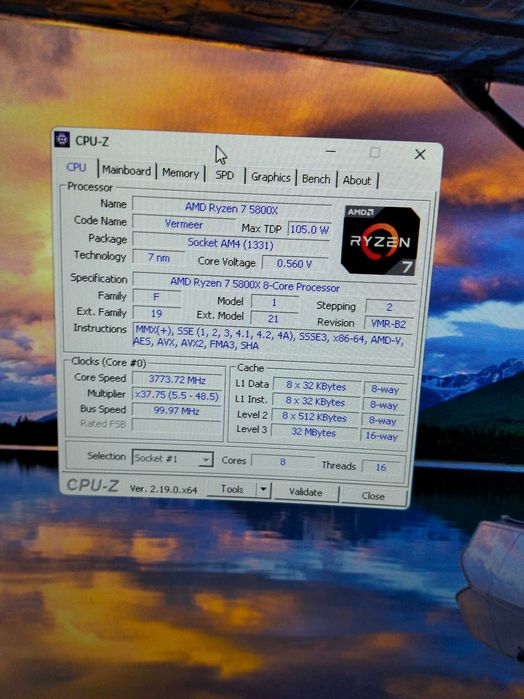
Task: Switch to the Mainboard tab
Action: point(127,170)
